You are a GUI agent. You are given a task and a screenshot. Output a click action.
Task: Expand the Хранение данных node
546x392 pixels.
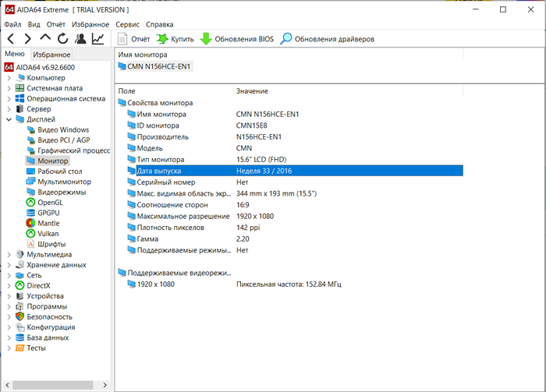point(9,265)
